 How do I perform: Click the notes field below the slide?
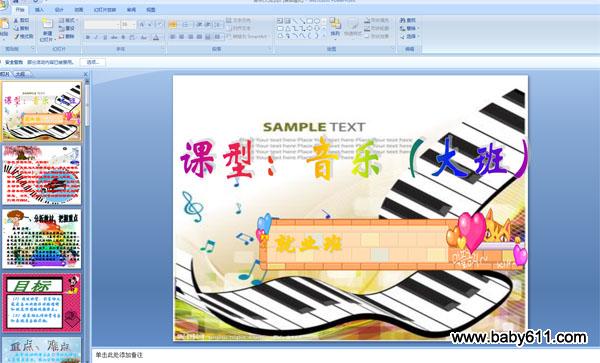click(346, 355)
